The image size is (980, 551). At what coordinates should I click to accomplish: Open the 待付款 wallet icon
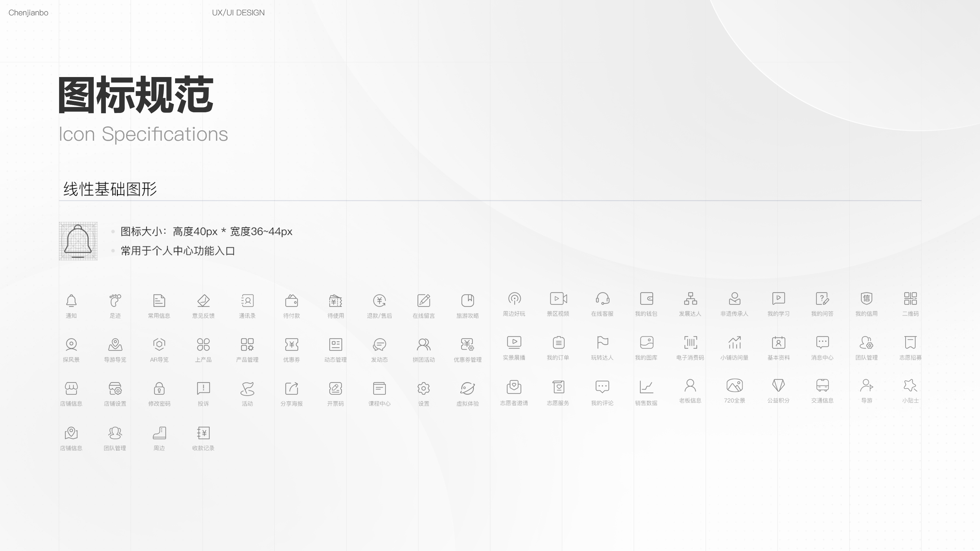[291, 300]
